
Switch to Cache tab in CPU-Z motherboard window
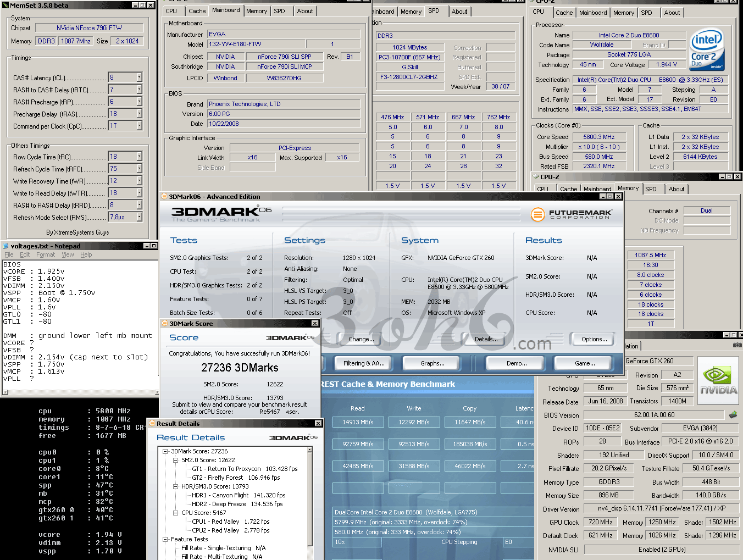point(197,11)
